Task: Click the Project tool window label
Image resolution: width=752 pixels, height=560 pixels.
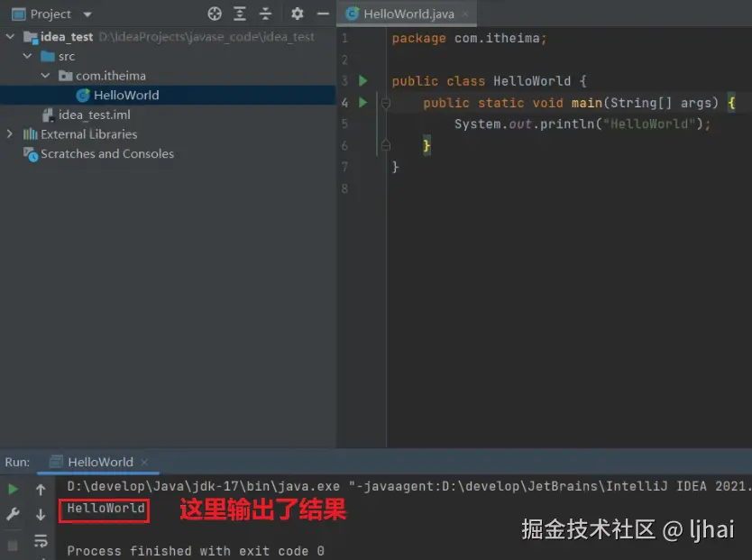Action: click(x=50, y=14)
